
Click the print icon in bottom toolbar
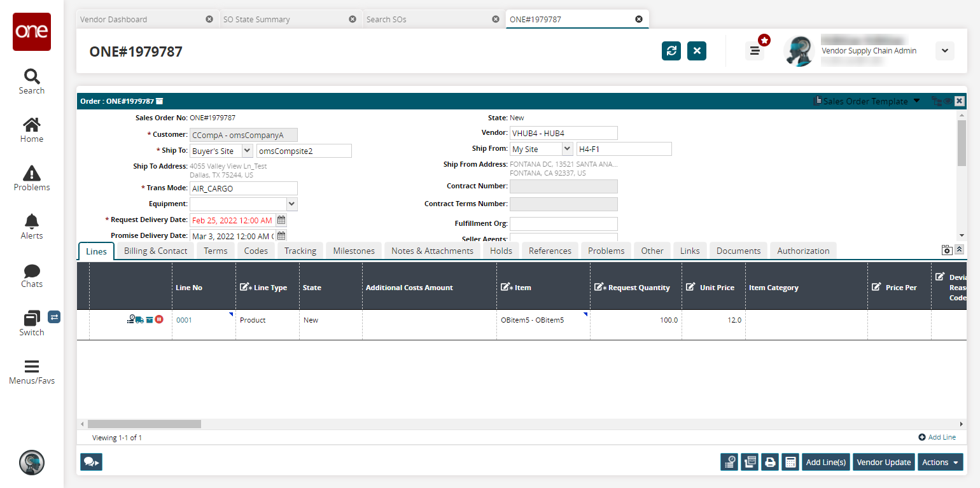tap(770, 463)
